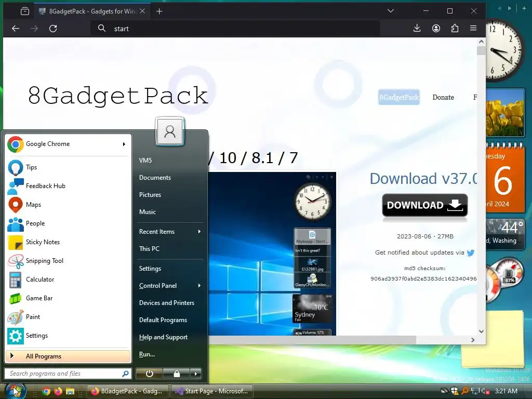The width and height of the screenshot is (532, 399).
Task: Click the user account picture
Action: pos(170,131)
